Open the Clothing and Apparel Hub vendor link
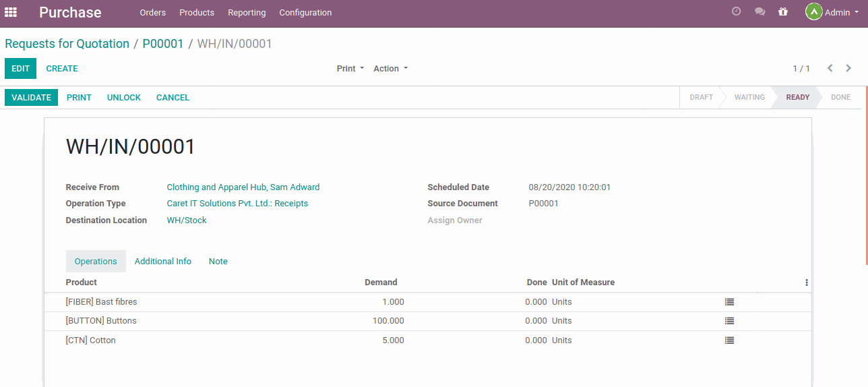Image resolution: width=868 pixels, height=387 pixels. pos(243,187)
